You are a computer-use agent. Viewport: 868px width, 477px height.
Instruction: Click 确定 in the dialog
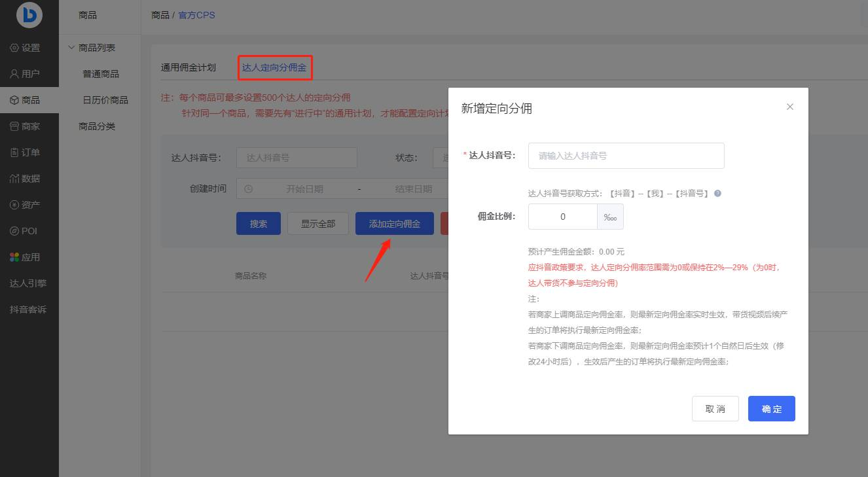pos(772,408)
